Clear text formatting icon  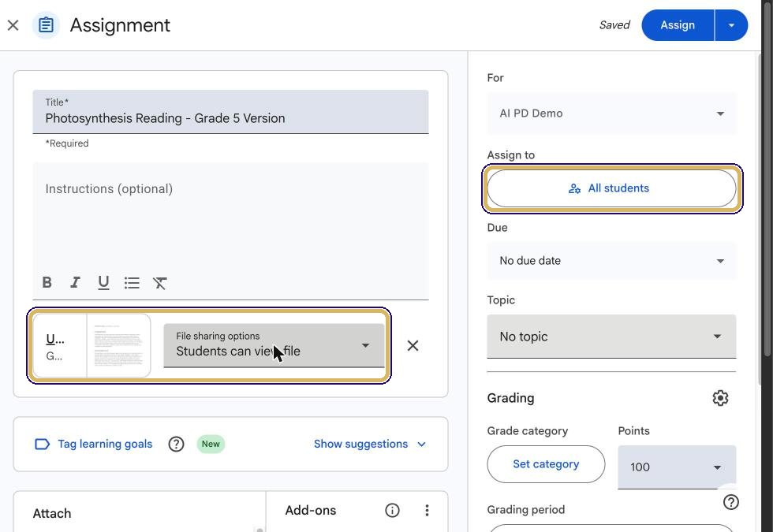click(x=159, y=282)
